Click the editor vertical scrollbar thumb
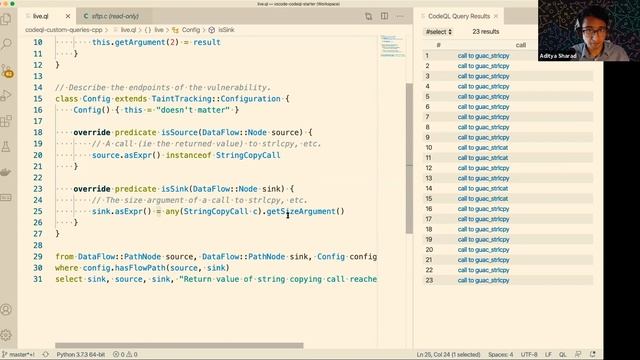The width and height of the screenshot is (640, 360). (409, 158)
